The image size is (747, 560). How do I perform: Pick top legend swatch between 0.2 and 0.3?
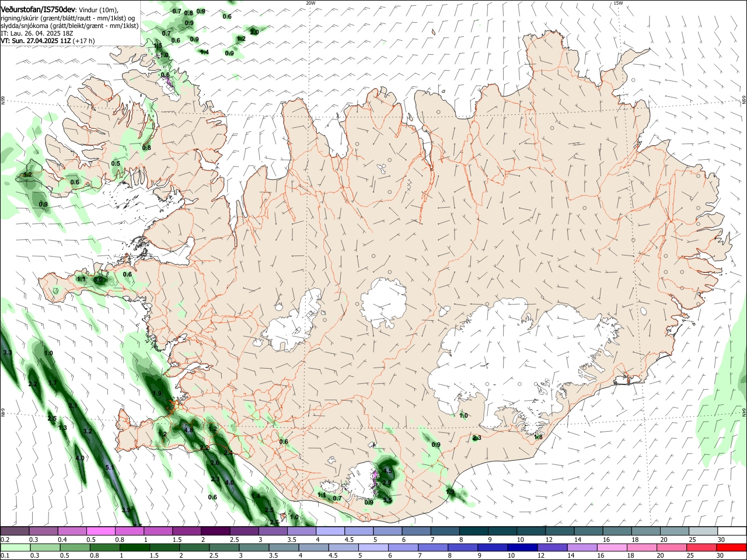point(15,531)
